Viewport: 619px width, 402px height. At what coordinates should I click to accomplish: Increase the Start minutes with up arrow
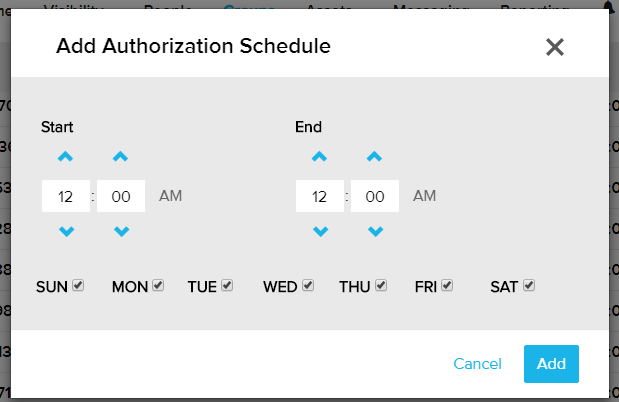pos(121,157)
